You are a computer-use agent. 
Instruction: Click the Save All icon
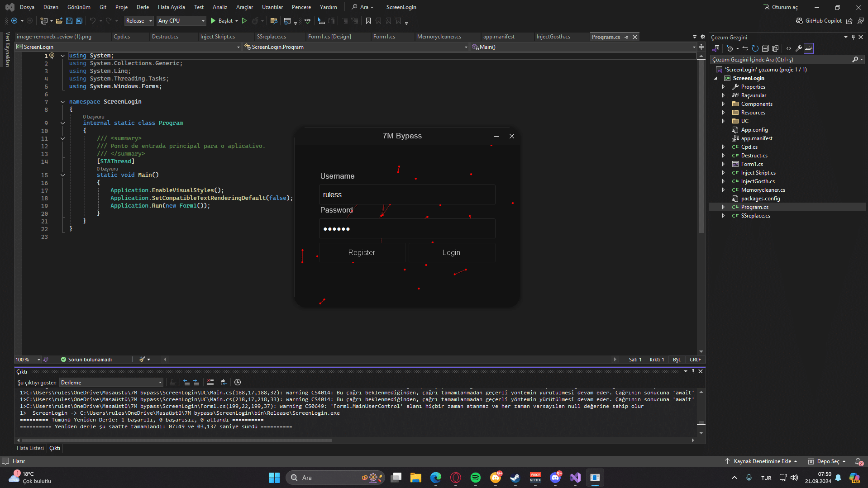79,21
